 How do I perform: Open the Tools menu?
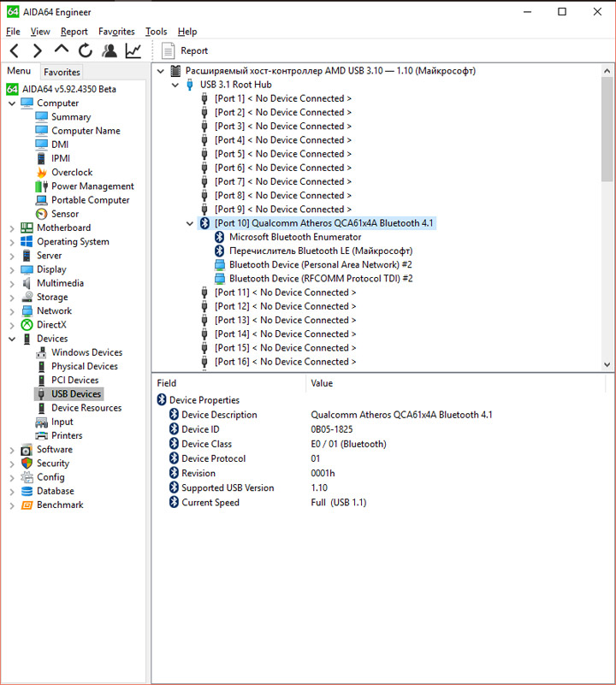pyautogui.click(x=156, y=32)
